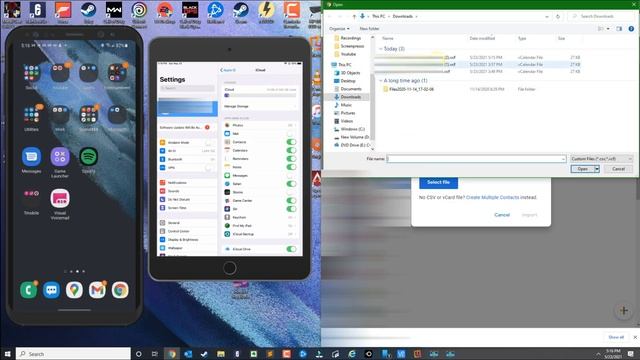The width and height of the screenshot is (640, 360).
Task: Toggle Reminders iCloud switch on the iPad
Action: tap(291, 159)
